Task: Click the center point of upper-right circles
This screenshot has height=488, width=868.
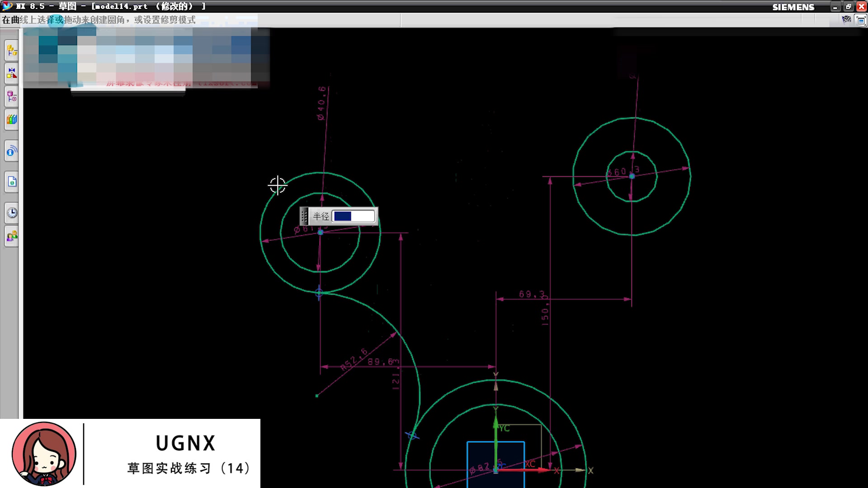Action: click(x=632, y=176)
